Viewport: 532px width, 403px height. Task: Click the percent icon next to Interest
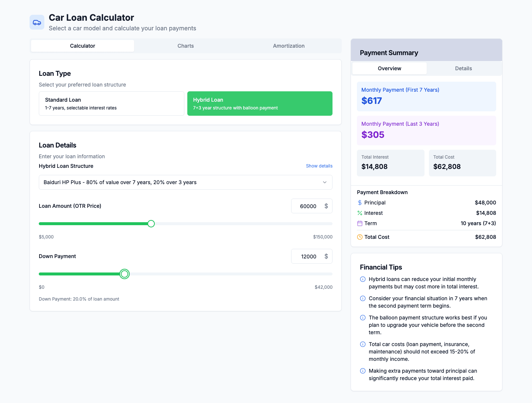point(360,213)
